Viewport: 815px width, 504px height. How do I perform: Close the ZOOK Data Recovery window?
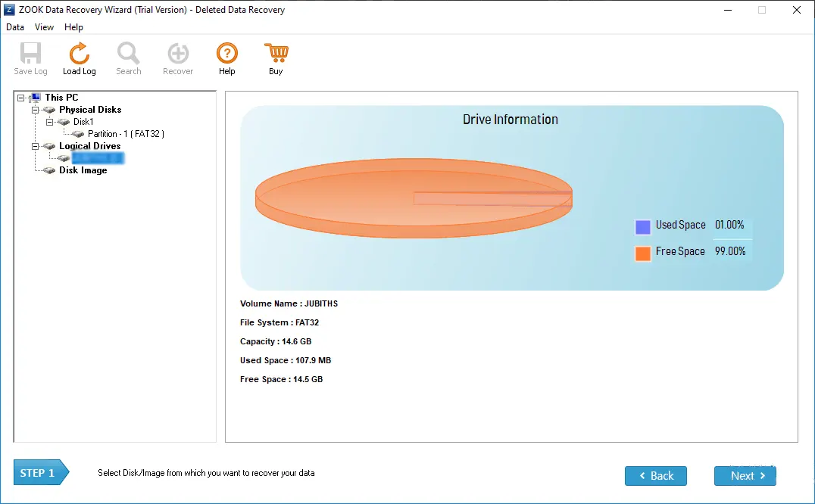coord(796,10)
